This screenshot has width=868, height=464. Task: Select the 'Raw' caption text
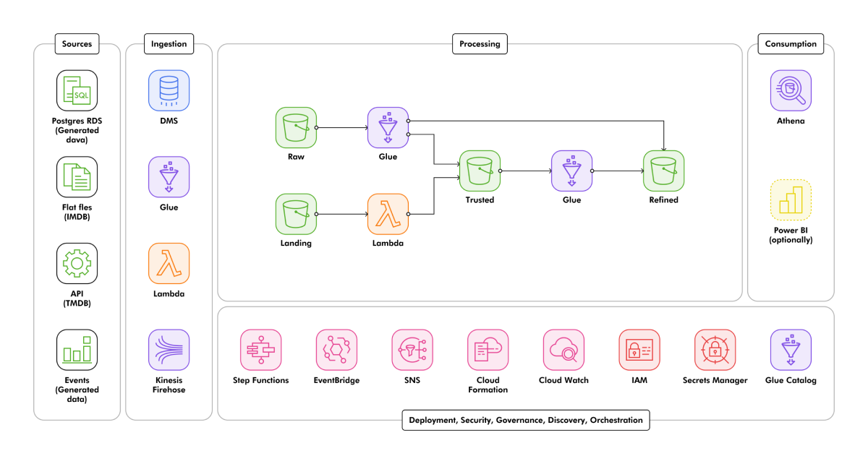point(296,157)
